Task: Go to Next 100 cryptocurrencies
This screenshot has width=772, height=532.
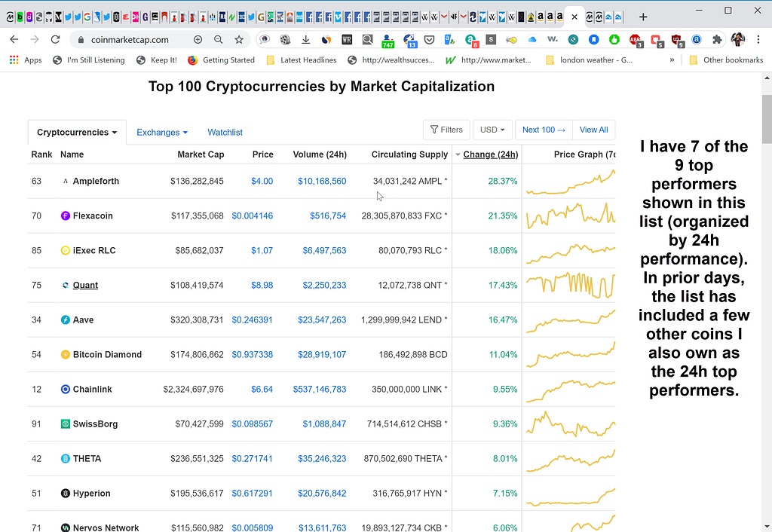Action: coord(544,130)
